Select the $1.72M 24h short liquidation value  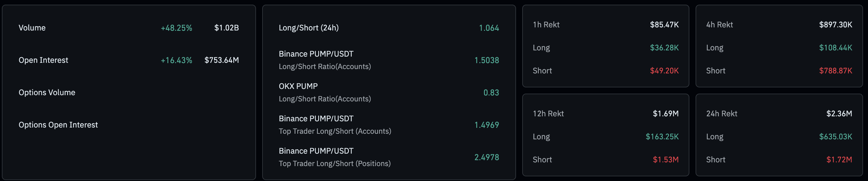pos(839,160)
